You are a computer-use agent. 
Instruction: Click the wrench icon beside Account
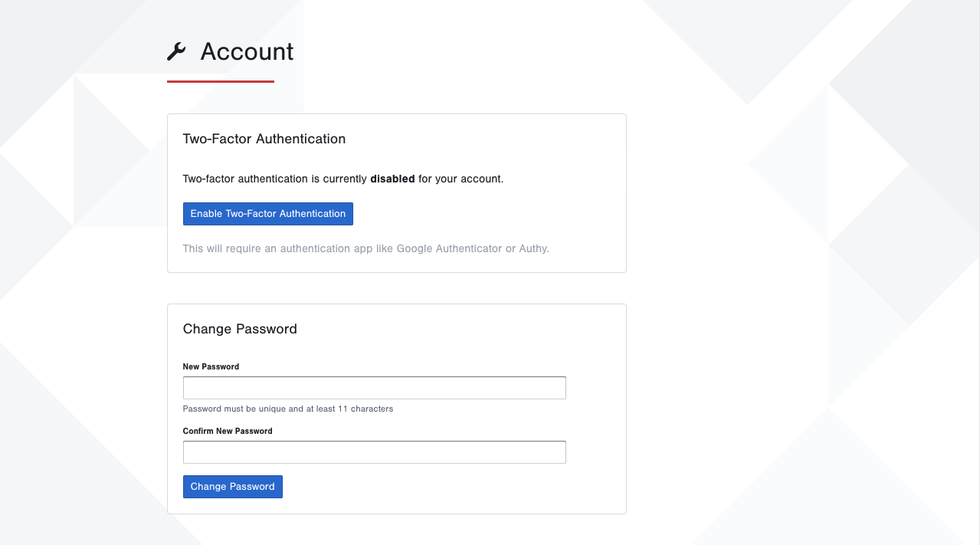pyautogui.click(x=176, y=51)
